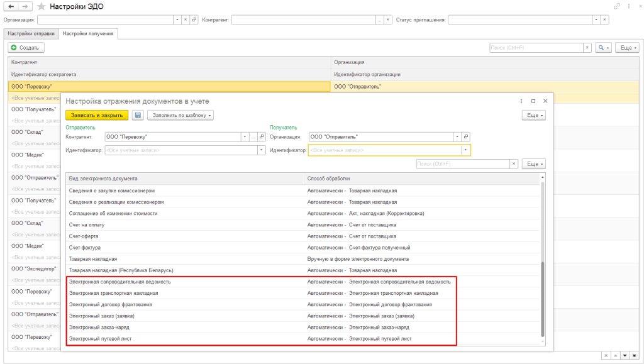Image resolution: width=644 pixels, height=364 pixels.
Task: Open sender Контрагент selection with ellipsis
Action: coord(253,136)
